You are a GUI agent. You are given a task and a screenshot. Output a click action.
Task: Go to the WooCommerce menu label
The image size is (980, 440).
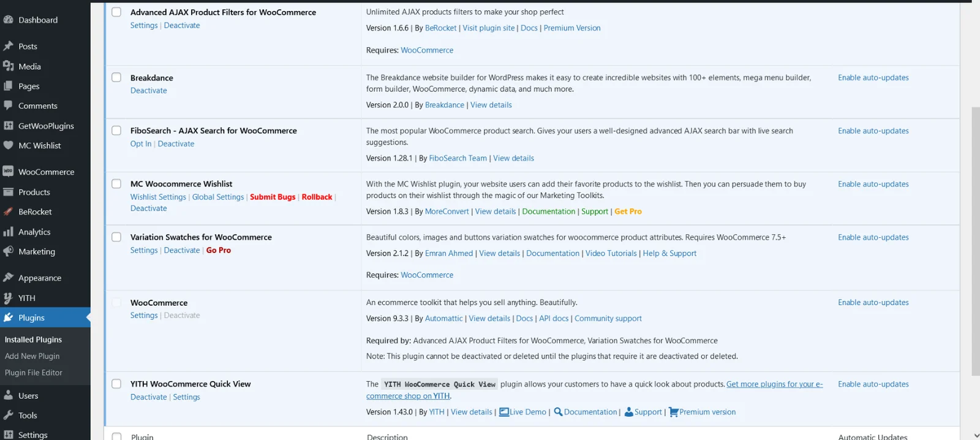click(46, 172)
